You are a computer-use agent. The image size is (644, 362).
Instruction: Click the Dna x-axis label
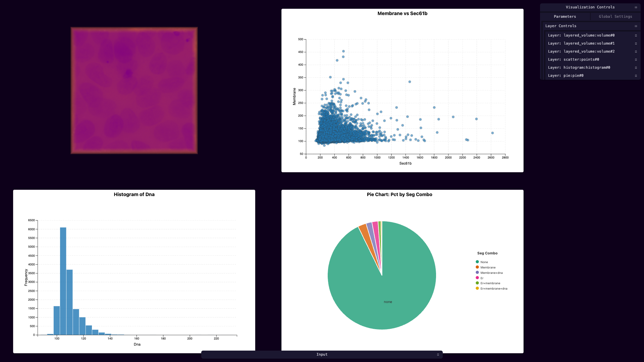click(x=137, y=345)
